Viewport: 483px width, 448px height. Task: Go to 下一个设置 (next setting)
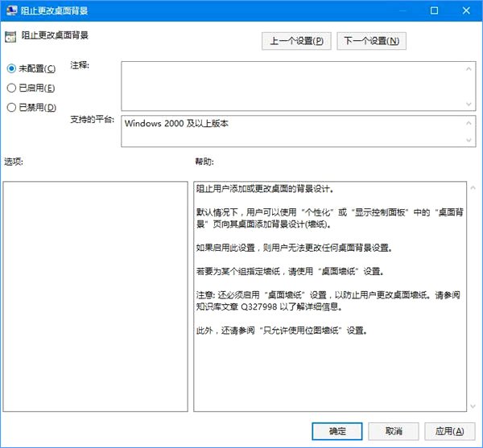pyautogui.click(x=370, y=40)
